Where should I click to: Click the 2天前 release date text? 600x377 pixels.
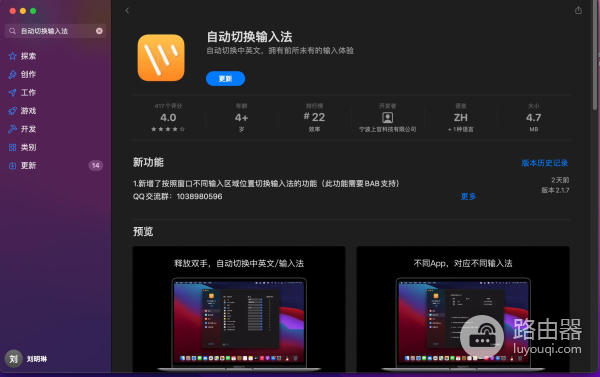(560, 180)
